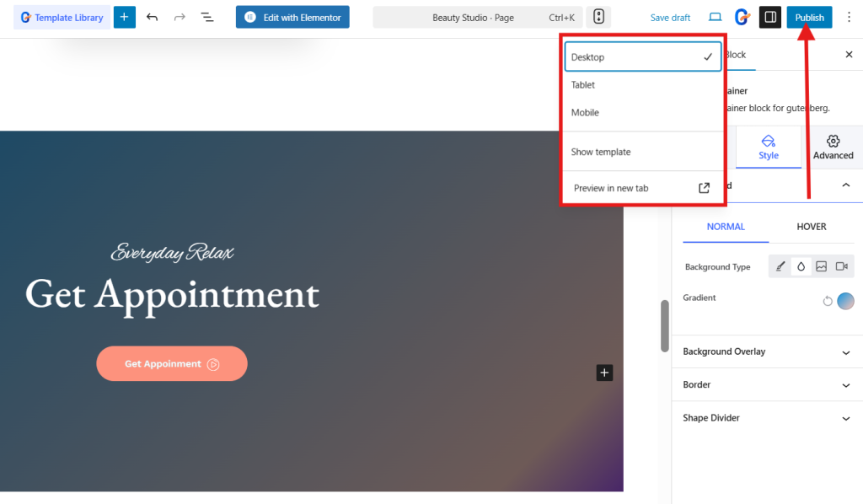
Task: Select Mobile preview mode
Action: coord(585,113)
